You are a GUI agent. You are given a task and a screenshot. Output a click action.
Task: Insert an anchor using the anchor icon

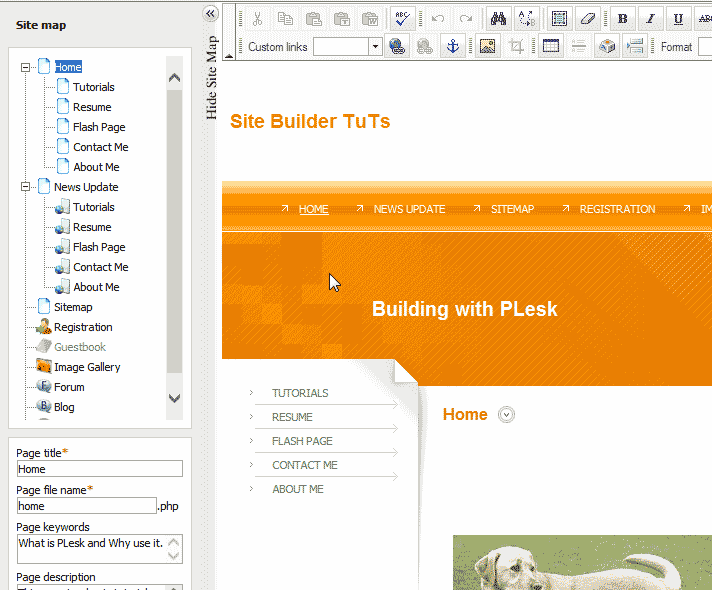tap(452, 47)
